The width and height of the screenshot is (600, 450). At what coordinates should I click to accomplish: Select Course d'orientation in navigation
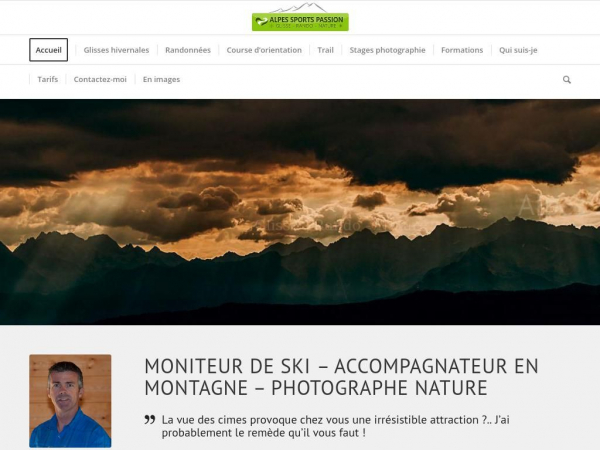tap(264, 50)
